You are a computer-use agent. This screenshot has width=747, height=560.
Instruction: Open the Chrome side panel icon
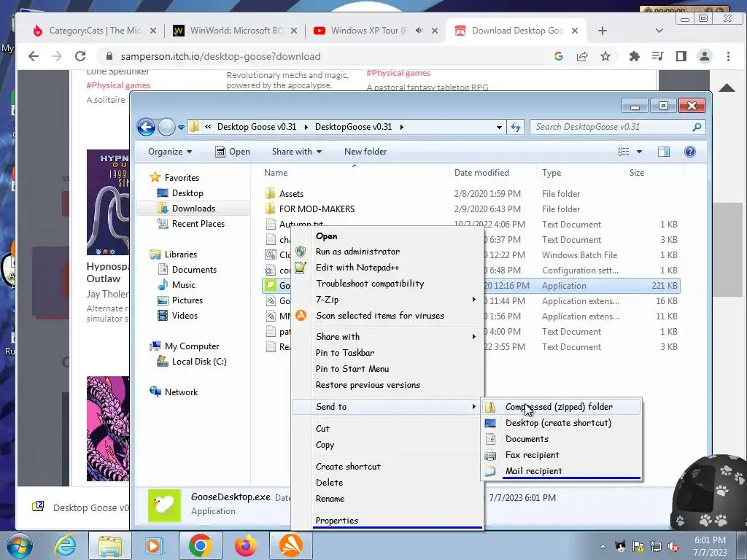[681, 56]
